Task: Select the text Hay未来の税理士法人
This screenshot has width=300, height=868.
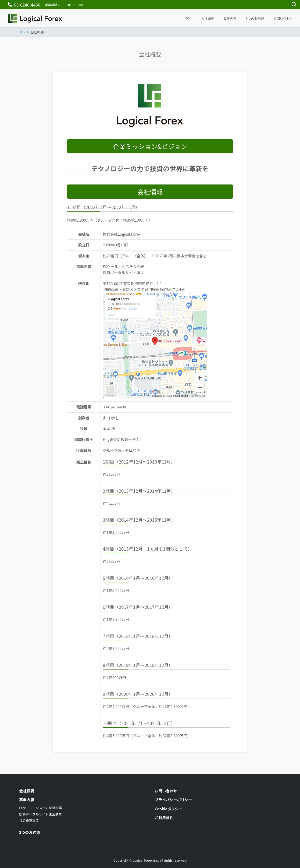Action: [121, 440]
